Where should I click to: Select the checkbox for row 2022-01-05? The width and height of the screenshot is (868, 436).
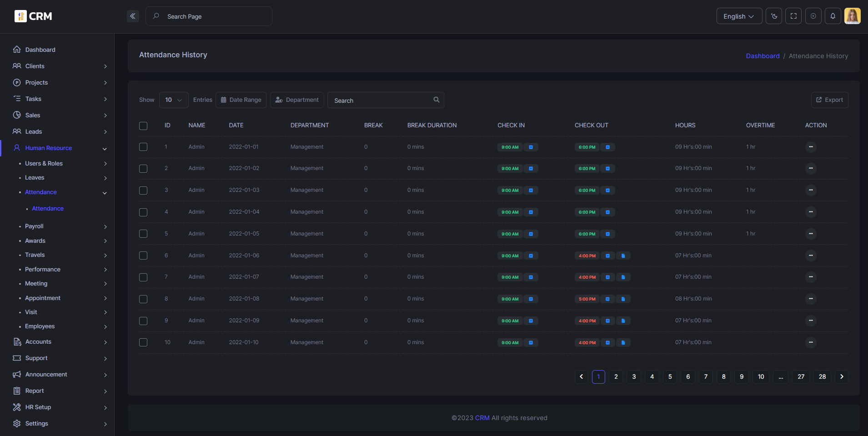point(143,234)
